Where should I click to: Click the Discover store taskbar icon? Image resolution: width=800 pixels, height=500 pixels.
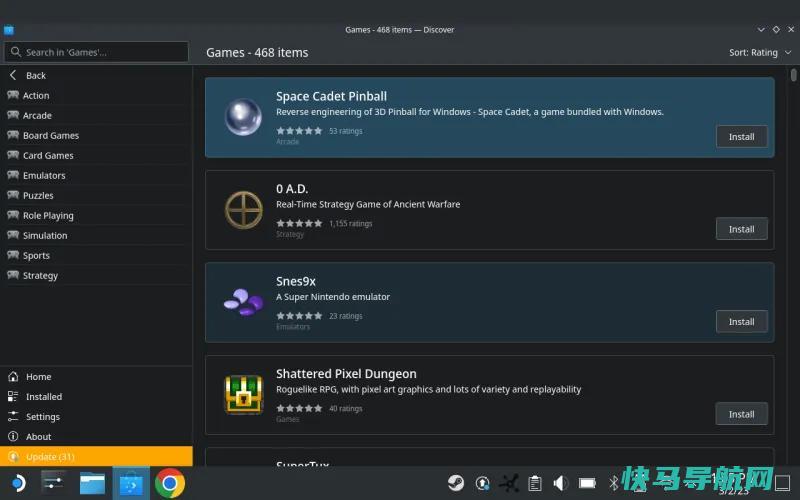click(x=131, y=483)
